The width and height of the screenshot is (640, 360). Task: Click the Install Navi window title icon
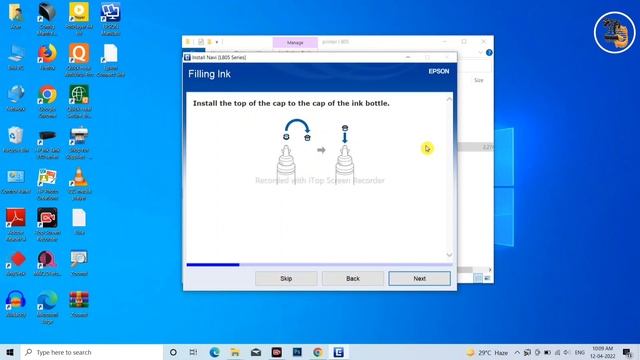tap(187, 58)
